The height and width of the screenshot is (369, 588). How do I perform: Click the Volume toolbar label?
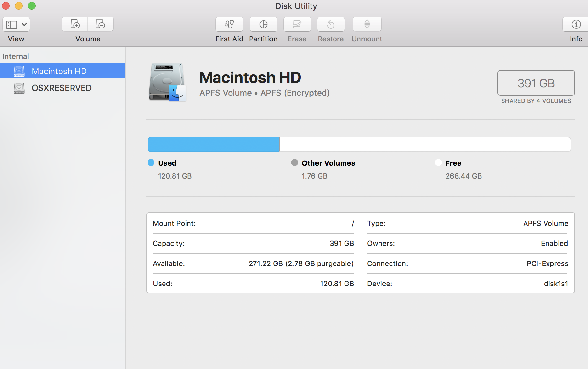88,39
